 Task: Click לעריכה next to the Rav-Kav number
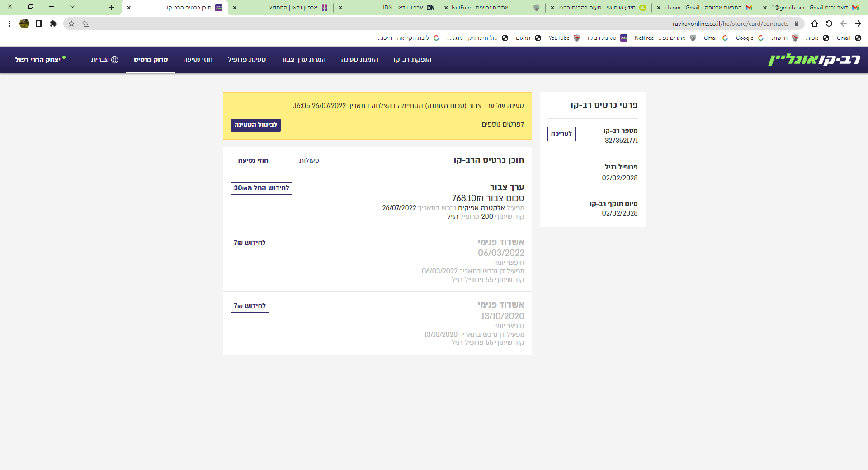(561, 134)
